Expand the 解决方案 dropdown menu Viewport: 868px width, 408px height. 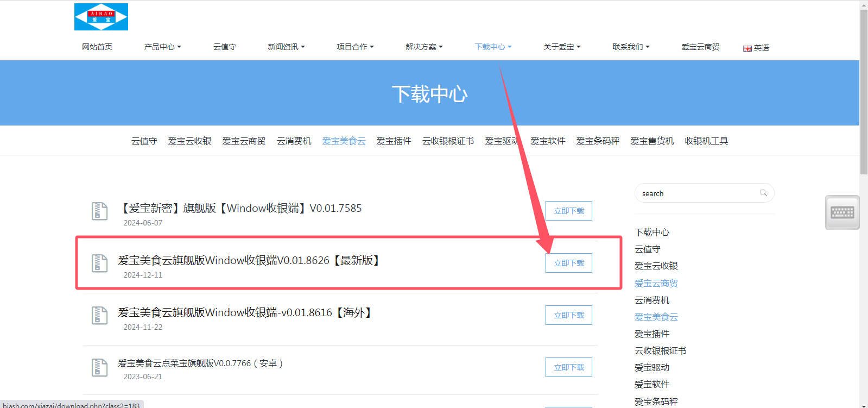pyautogui.click(x=424, y=47)
